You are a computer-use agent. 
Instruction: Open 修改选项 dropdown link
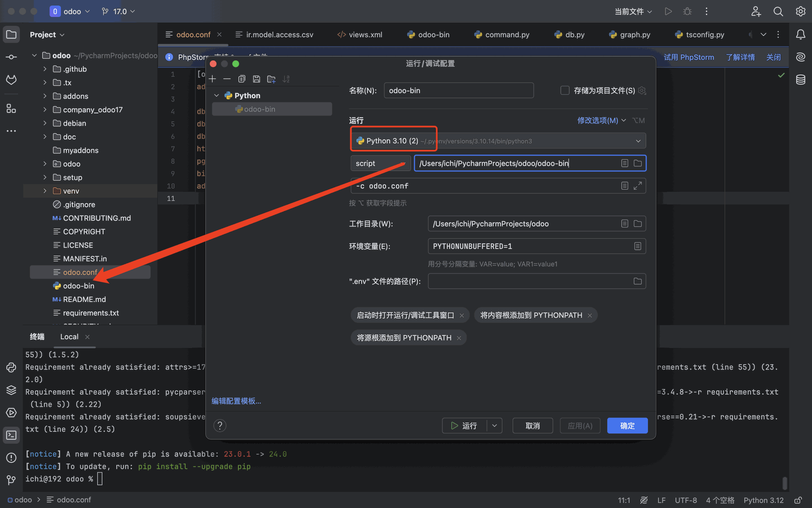point(601,121)
